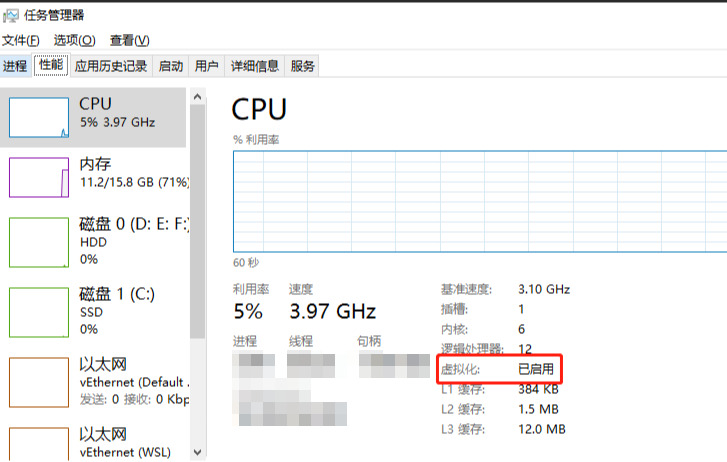Select the 以太网 vEthernet (Default) graph thumbnail
727x462 pixels.
coord(39,382)
